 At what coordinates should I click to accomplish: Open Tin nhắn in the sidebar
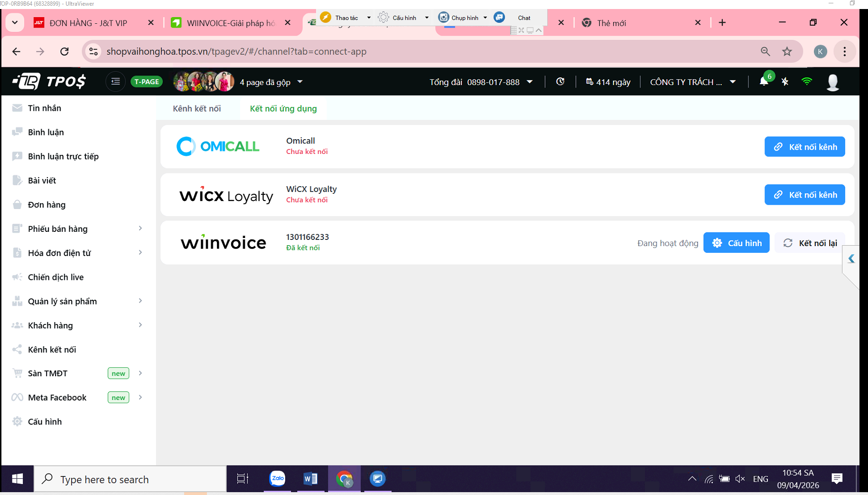coord(45,108)
